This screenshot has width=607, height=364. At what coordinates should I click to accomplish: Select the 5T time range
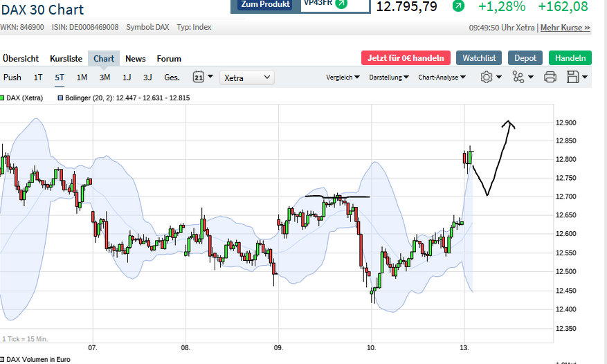tap(60, 78)
